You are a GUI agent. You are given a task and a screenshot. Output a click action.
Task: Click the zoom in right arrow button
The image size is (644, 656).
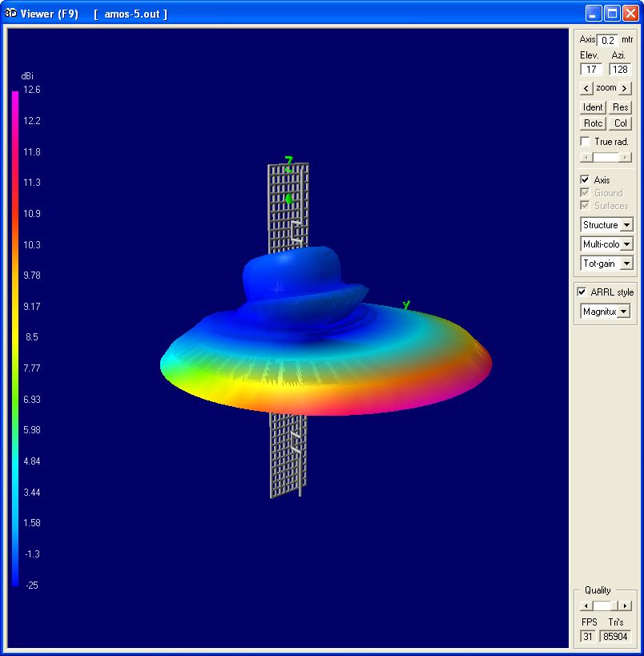tap(625, 88)
